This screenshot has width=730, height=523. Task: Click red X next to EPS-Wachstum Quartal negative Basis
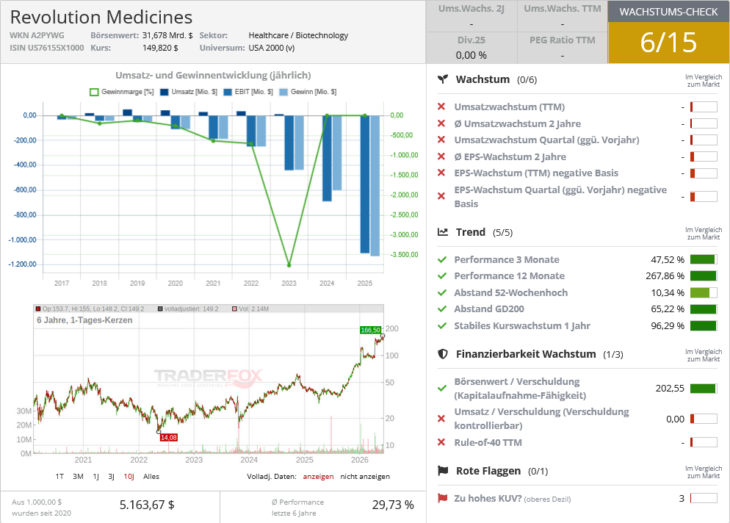point(441,196)
